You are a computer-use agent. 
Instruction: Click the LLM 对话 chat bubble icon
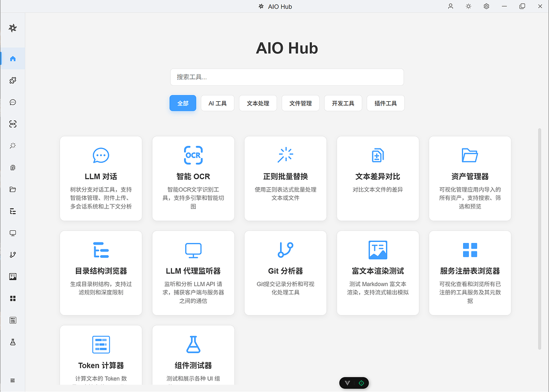click(101, 155)
